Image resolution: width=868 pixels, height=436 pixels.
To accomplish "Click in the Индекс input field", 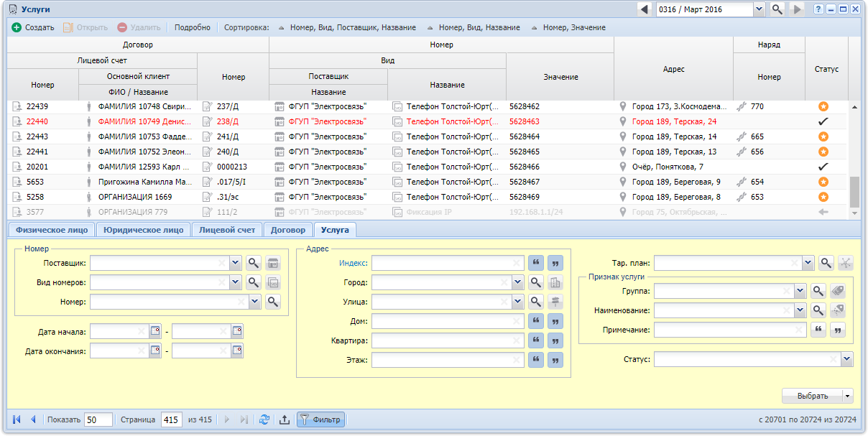I will pos(447,263).
